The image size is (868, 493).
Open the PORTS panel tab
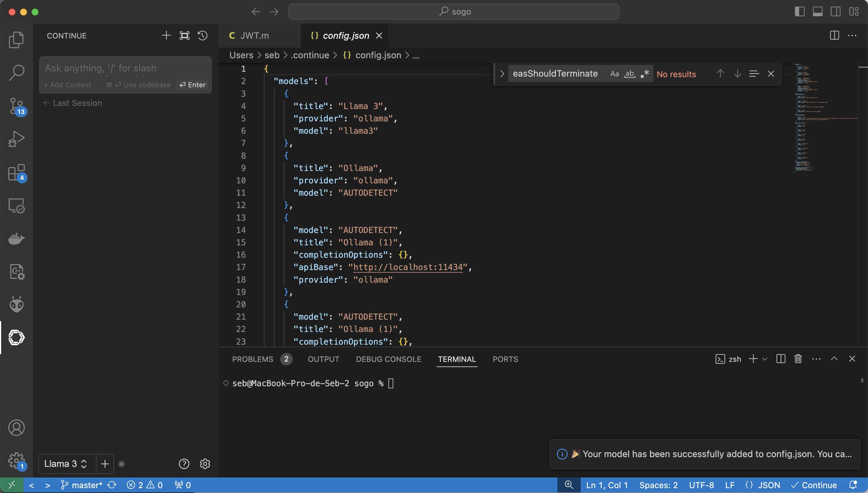coord(505,359)
